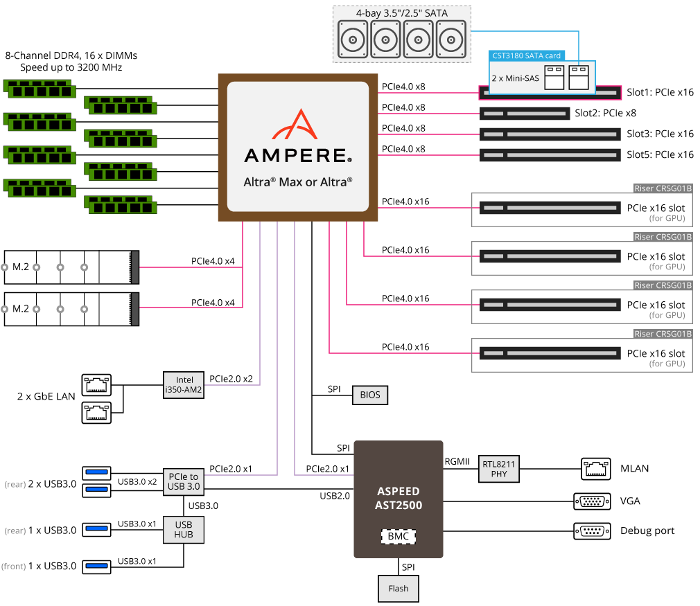Image resolution: width=700 pixels, height=606 pixels.
Task: Select the bottommost DDR4 DIMM module
Action: (121, 204)
